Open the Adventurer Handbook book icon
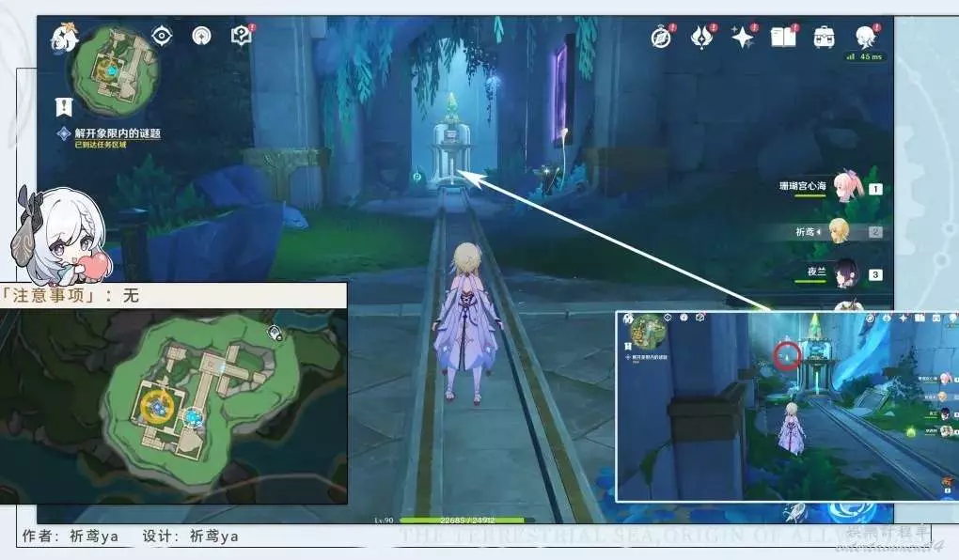The image size is (959, 560). coord(783,38)
